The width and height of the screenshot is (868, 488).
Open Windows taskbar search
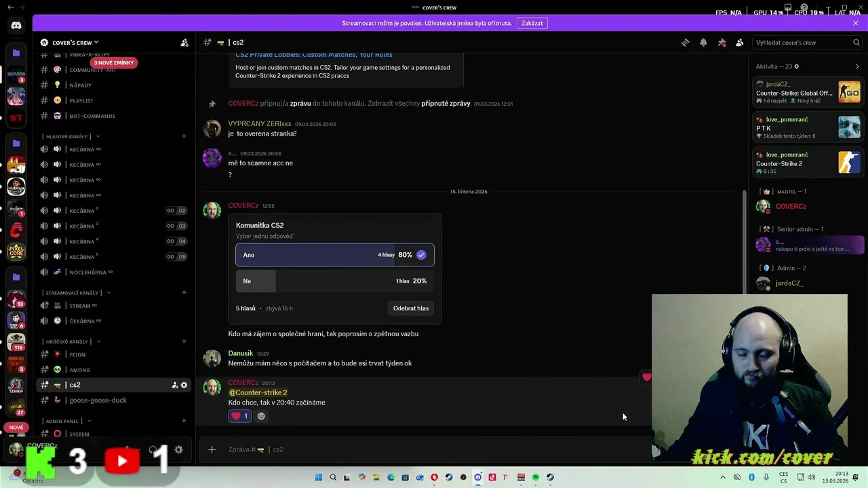[333, 477]
